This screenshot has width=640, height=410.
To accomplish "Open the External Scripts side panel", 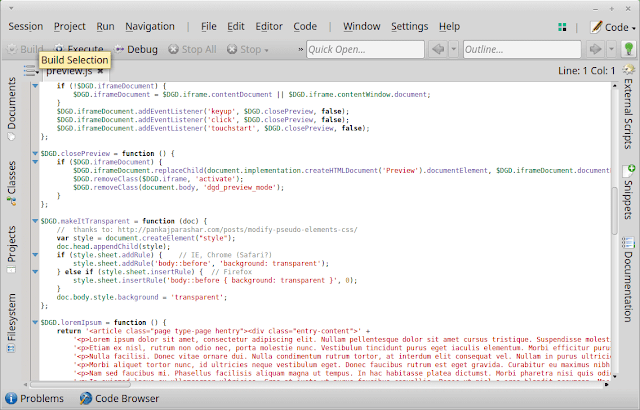I will [x=629, y=107].
